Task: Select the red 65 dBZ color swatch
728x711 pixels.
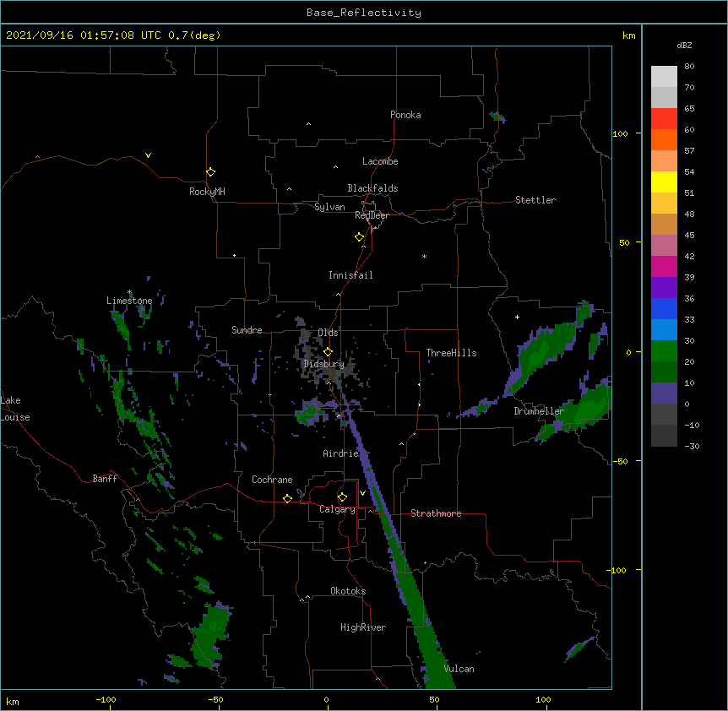Action: pos(664,118)
